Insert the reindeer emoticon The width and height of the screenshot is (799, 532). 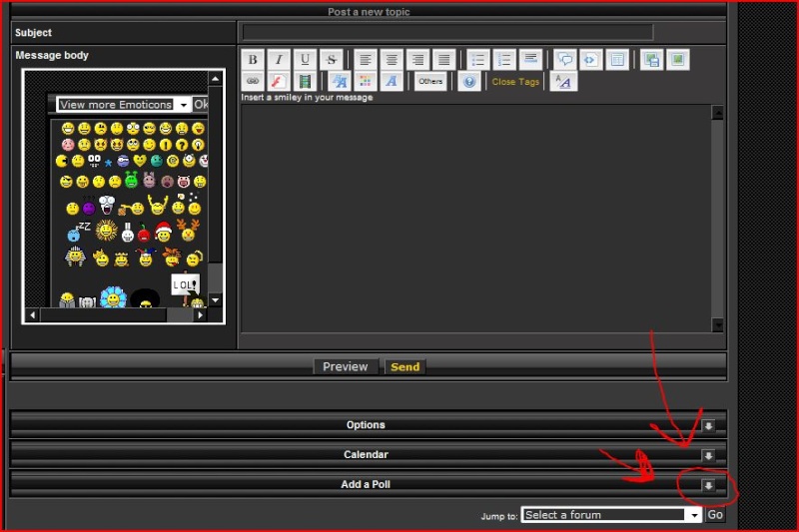pos(188,231)
